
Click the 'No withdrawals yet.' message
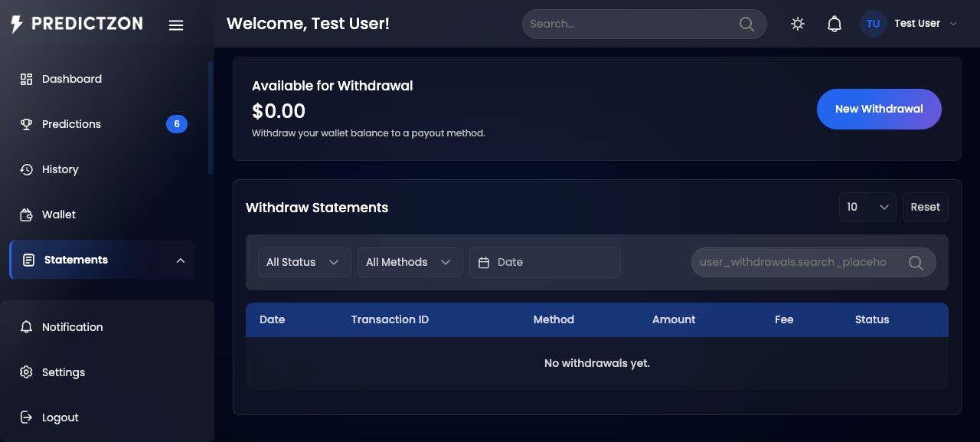[597, 363]
